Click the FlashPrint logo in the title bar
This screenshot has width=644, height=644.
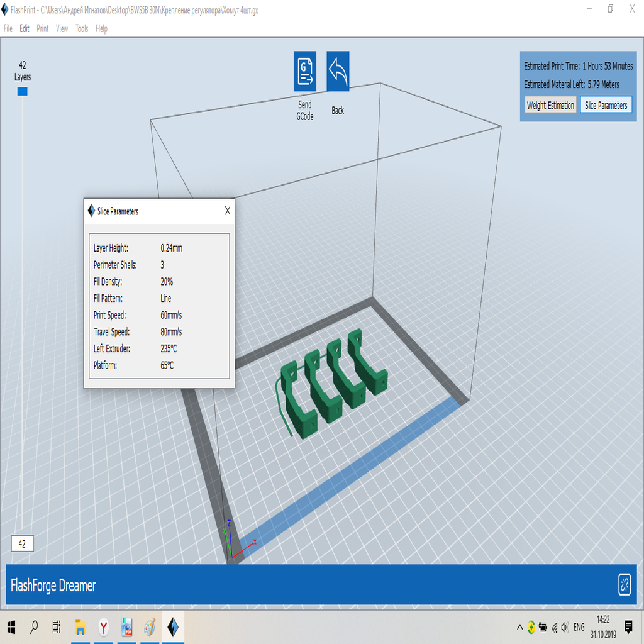(4, 10)
